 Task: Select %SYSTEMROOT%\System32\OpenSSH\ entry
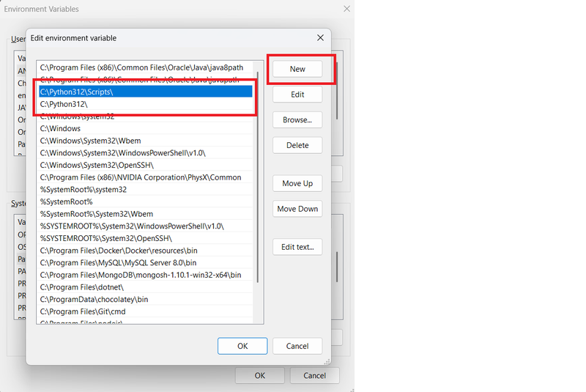click(x=146, y=238)
